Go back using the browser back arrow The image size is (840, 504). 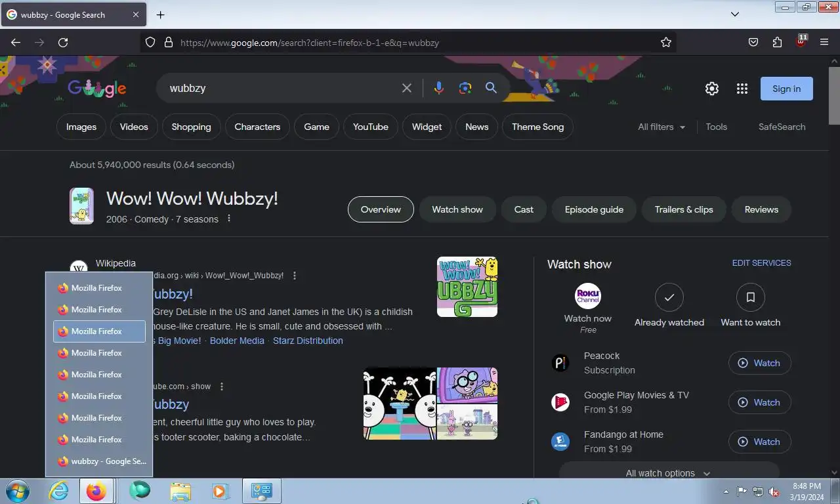16,42
